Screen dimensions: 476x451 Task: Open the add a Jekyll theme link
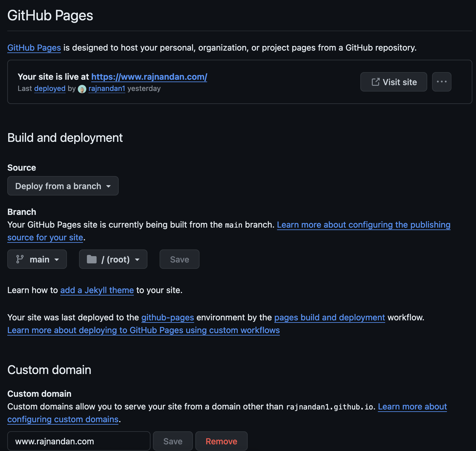[x=97, y=290]
